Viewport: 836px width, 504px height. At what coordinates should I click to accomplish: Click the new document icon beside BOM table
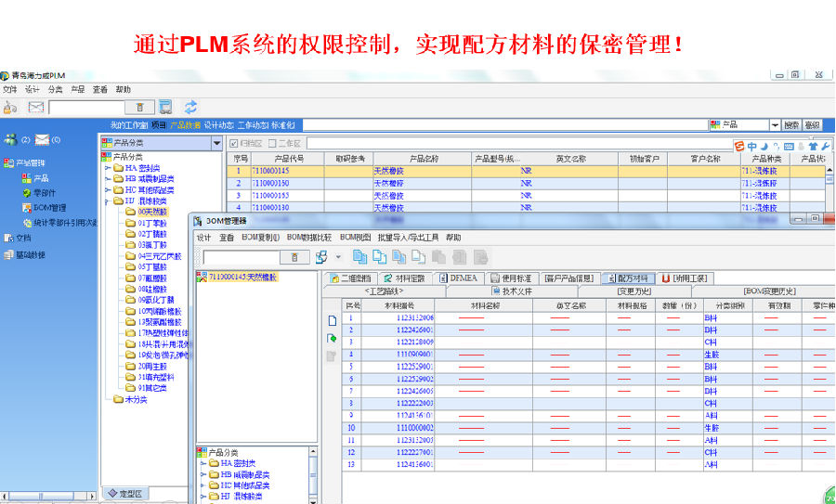[333, 321]
